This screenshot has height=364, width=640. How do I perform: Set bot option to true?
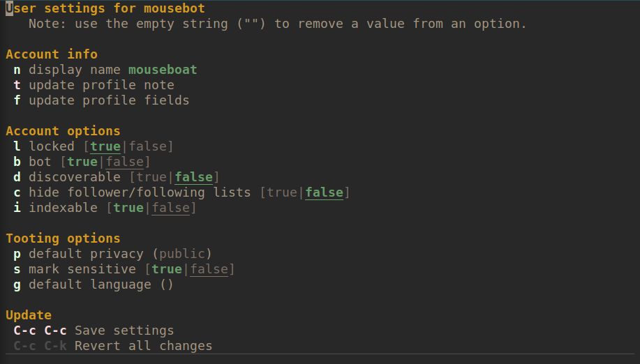pos(82,162)
